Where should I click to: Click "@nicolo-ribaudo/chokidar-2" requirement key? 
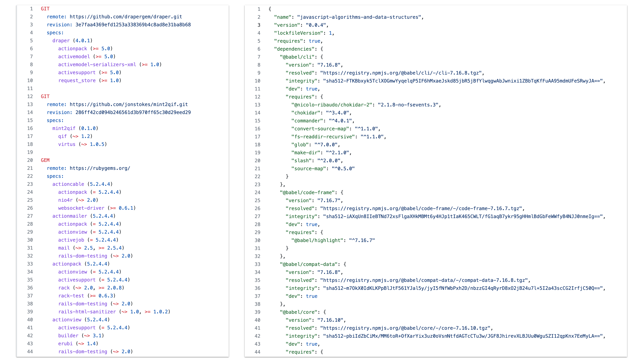click(x=332, y=105)
